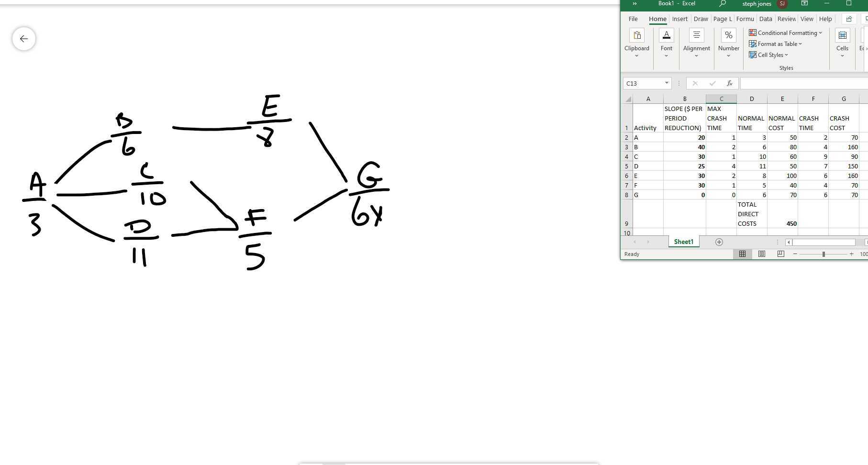Screen dimensions: 868x465
Task: Click the back arrow on the drawing page
Action: pos(24,39)
